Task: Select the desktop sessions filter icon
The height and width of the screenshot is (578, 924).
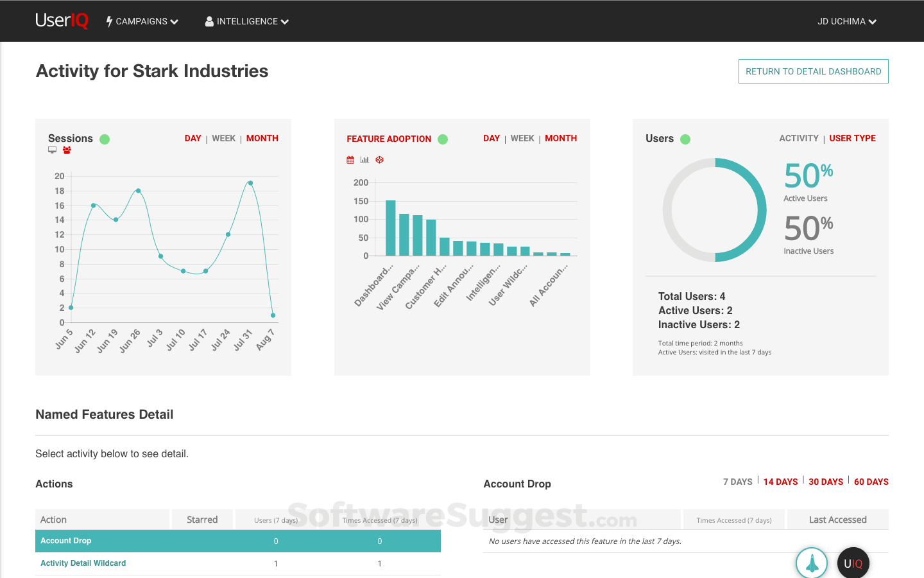Action: click(x=52, y=150)
